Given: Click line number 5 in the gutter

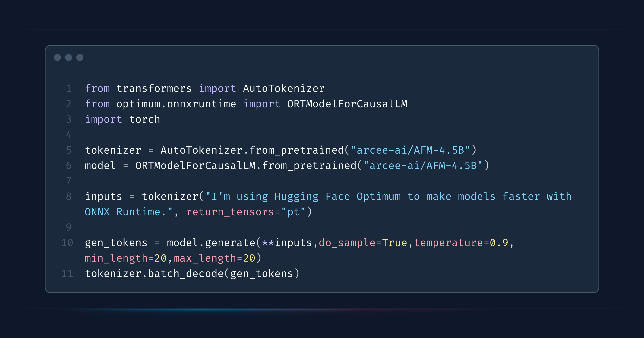Looking at the screenshot, I should point(69,150).
